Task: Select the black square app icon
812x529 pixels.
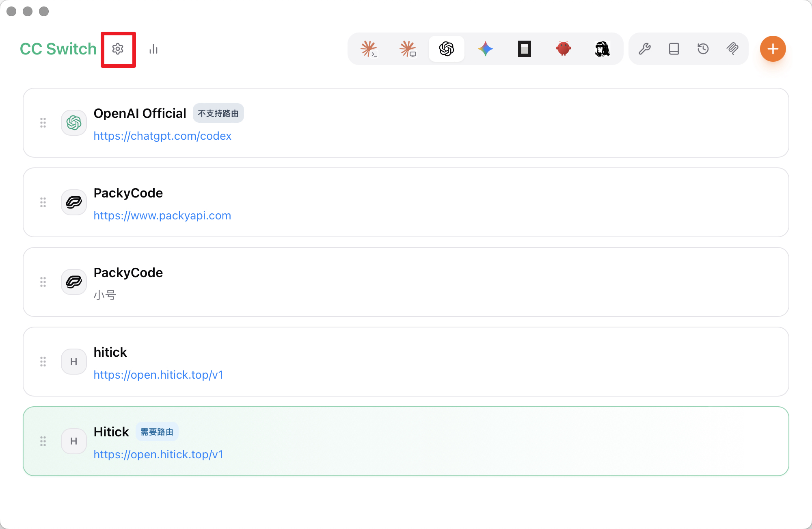Action: 525,49
